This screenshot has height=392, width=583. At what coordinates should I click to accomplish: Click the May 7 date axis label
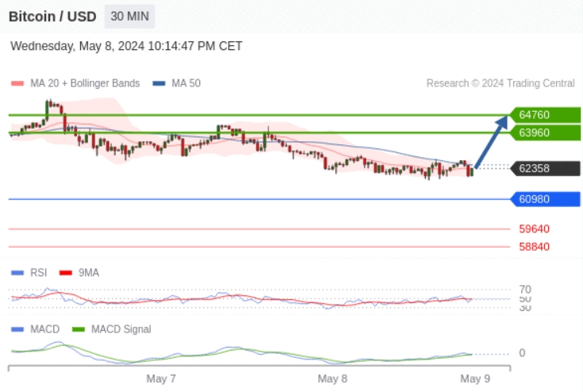click(x=161, y=379)
